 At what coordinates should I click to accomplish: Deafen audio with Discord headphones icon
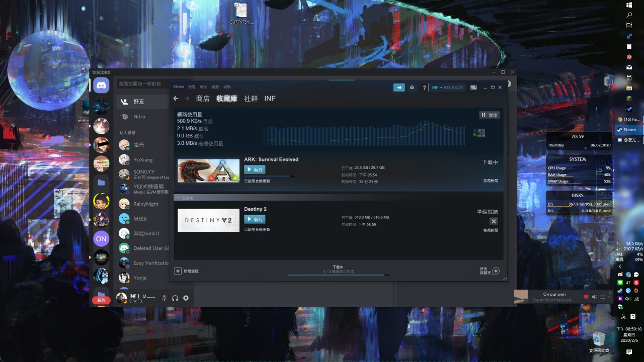(175, 298)
